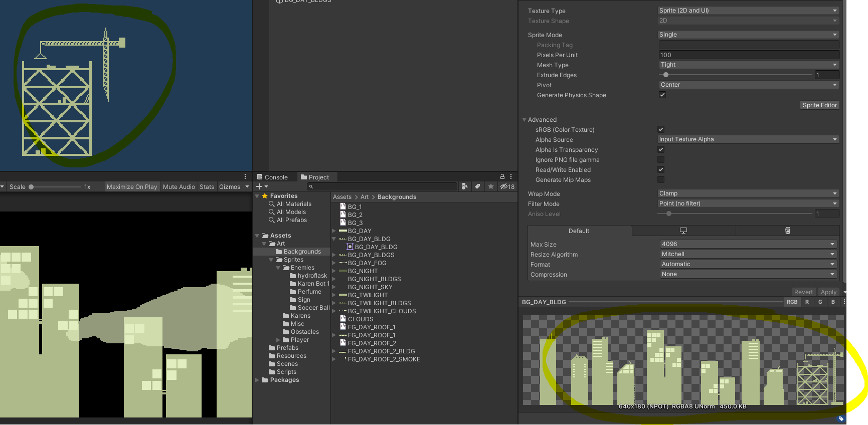Focus the Project search field
This screenshot has height=425, width=868.
382,186
